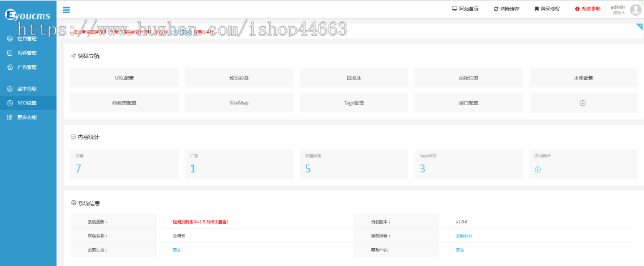The image size is (644, 266).
Task: Open the 频道模型 shortcut
Action: click(x=239, y=77)
